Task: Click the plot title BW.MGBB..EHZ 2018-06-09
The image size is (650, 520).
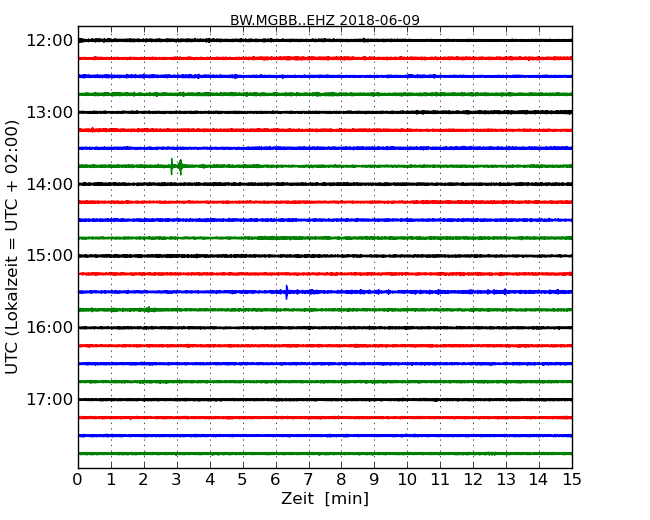Action: coord(325,20)
